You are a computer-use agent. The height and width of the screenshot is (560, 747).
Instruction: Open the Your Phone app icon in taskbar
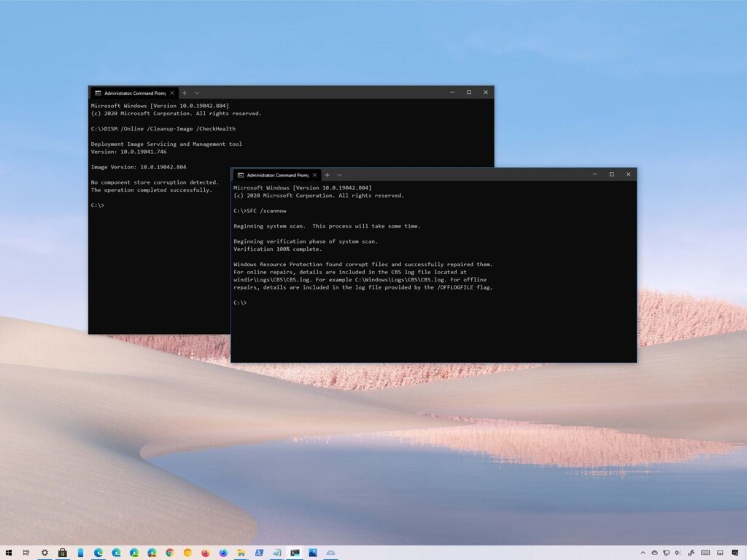pos(80,553)
